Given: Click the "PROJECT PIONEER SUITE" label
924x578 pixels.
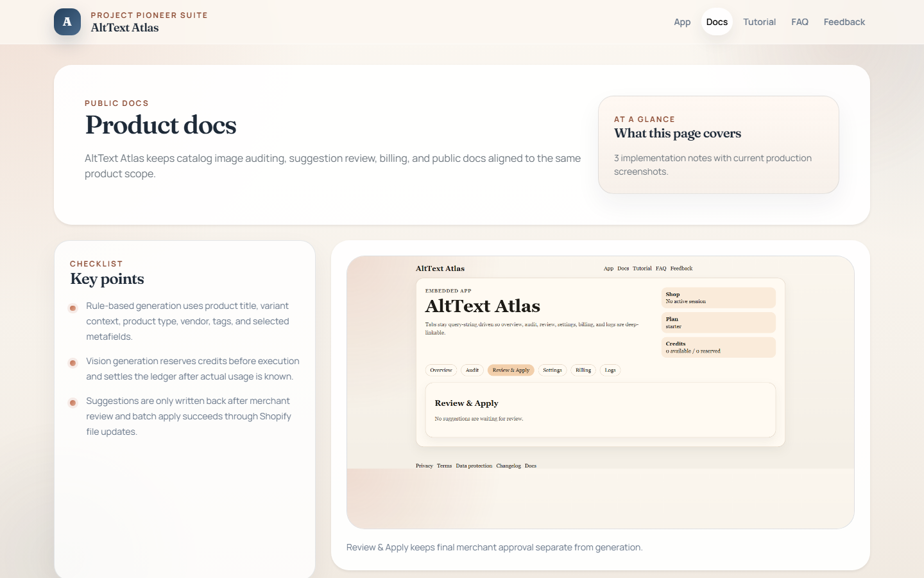Looking at the screenshot, I should click(149, 15).
